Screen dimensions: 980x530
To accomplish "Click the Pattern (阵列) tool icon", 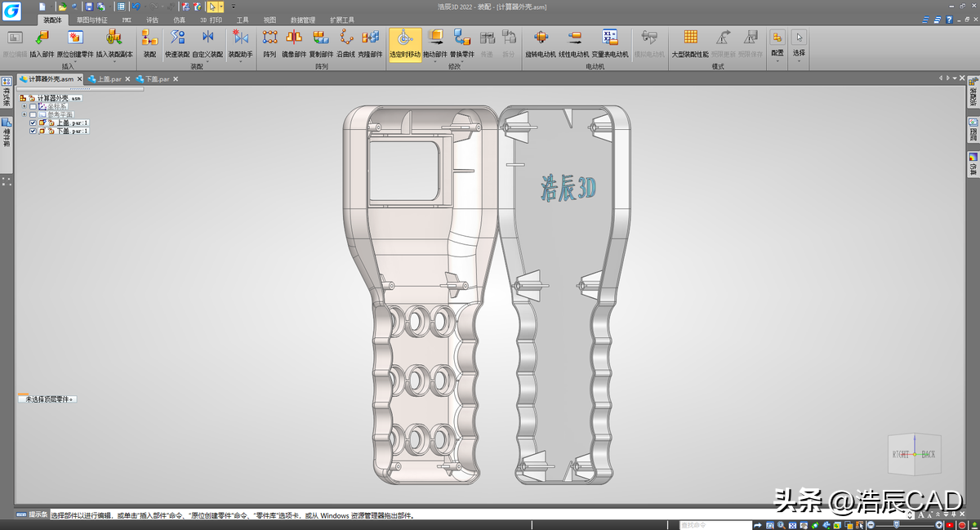I will (269, 38).
